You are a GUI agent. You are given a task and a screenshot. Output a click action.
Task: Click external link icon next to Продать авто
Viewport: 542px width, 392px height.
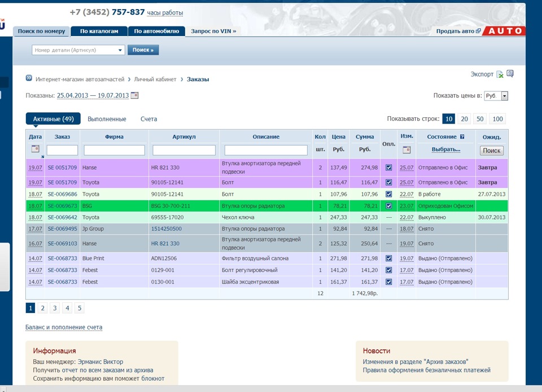[479, 31]
